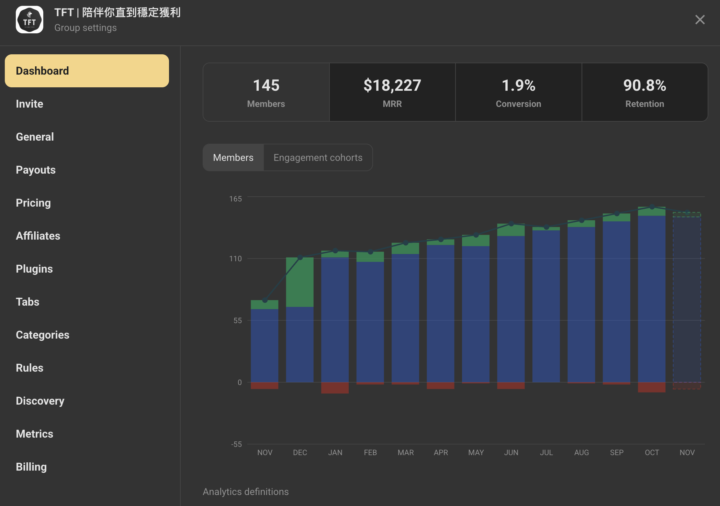Select the Members chart tab
This screenshot has width=720, height=506.
(x=233, y=158)
